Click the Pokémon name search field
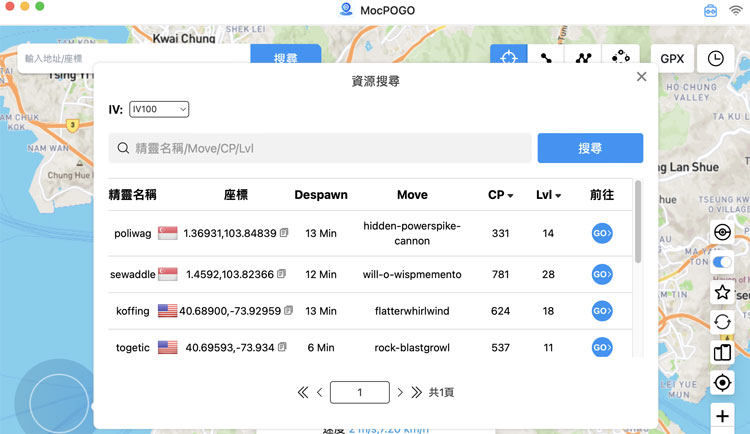The height and width of the screenshot is (434, 750). (x=320, y=148)
